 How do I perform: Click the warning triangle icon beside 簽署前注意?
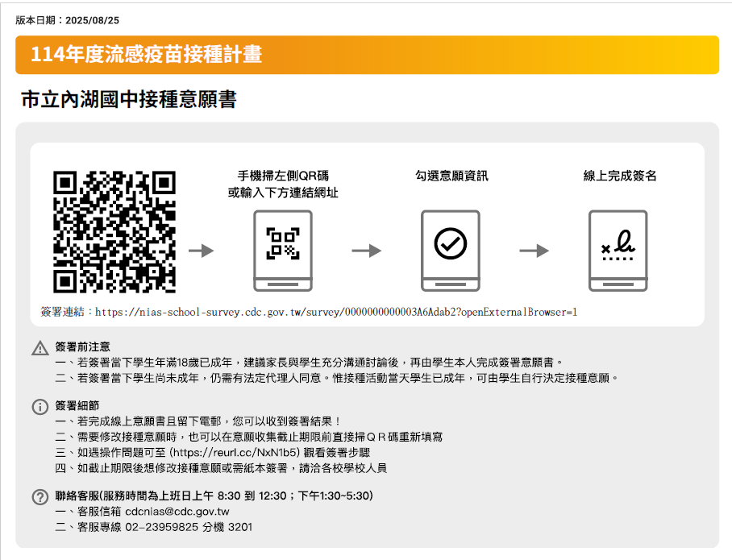tap(40, 348)
